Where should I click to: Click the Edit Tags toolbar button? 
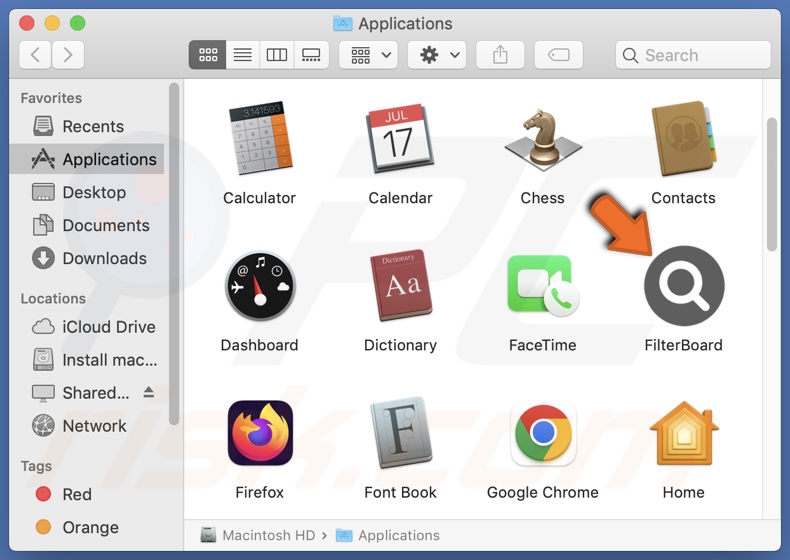[x=558, y=54]
